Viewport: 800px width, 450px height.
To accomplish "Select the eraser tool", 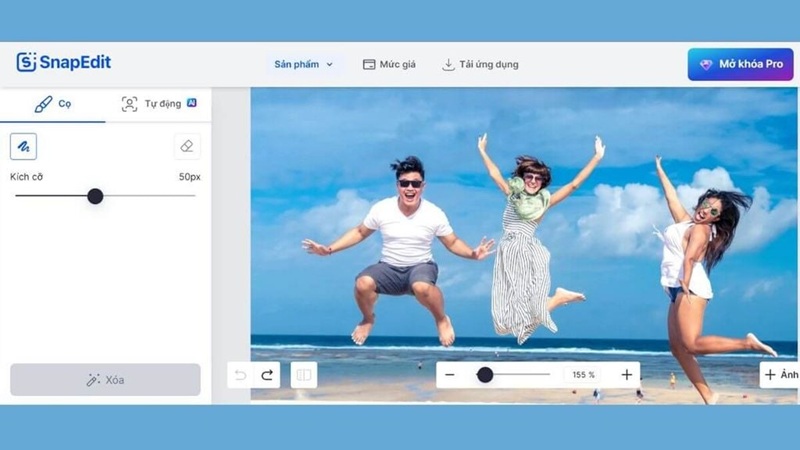I will (187, 146).
